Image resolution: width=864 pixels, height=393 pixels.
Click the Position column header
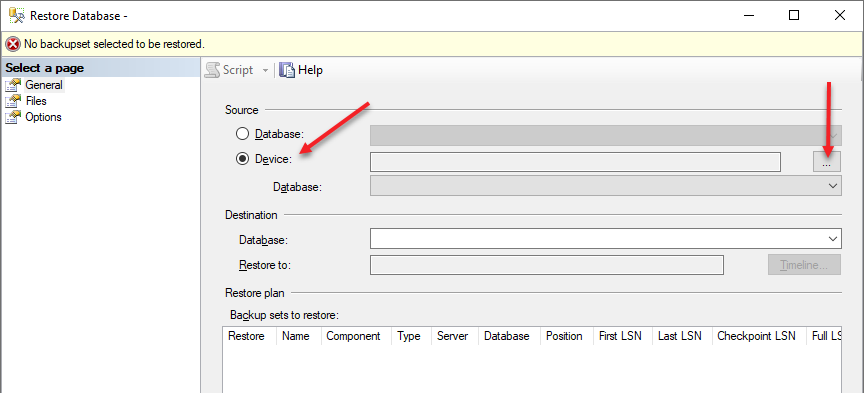tap(567, 336)
